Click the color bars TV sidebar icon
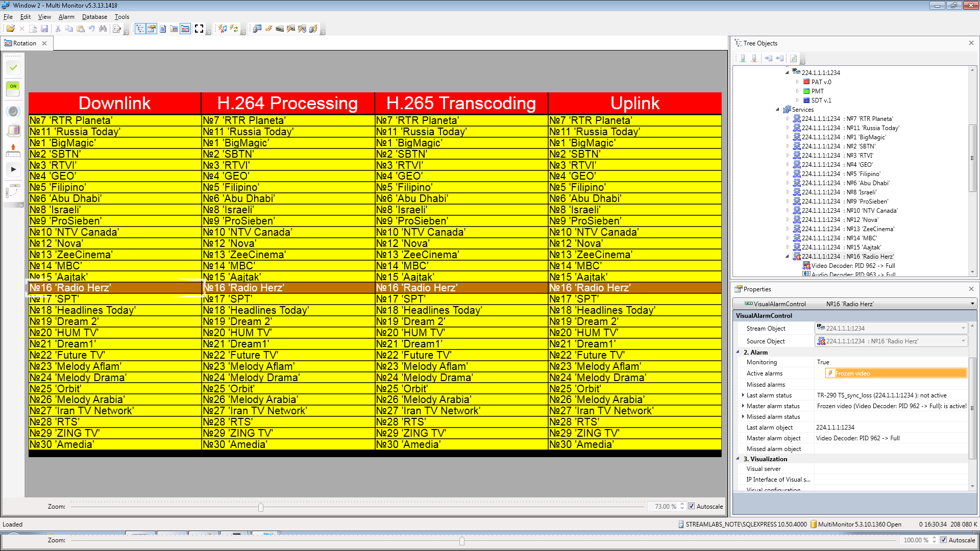This screenshot has height=551, width=980. [x=13, y=131]
